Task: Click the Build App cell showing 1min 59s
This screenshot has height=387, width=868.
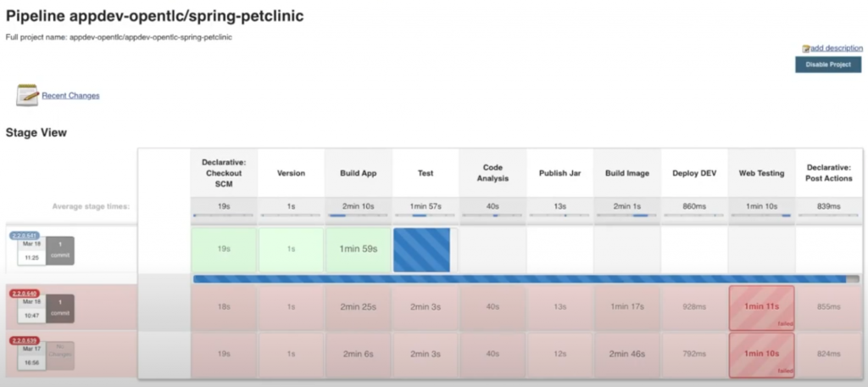Action: pos(358,250)
